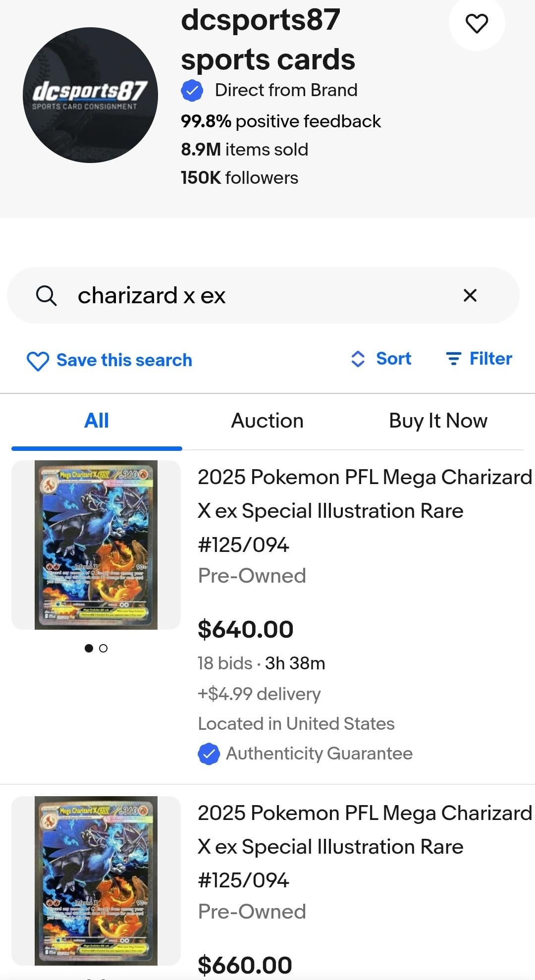Select the All listings tab

tap(97, 421)
